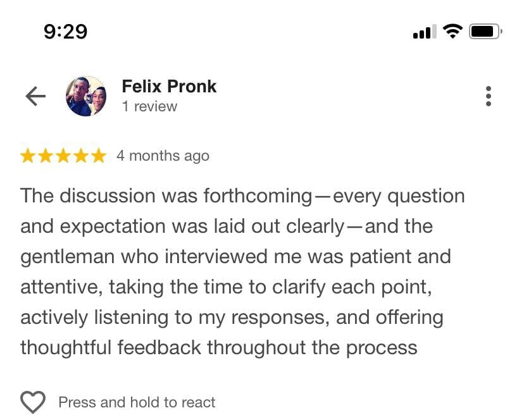Tap the cellular signal bars icon
Image resolution: width=524 pixels, height=420 pixels.
tap(424, 31)
